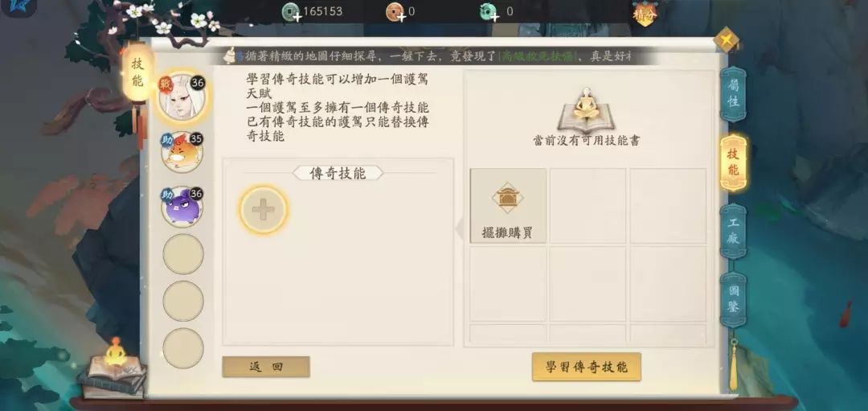Open the 圖鑒 tab
This screenshot has height=411, width=868.
click(x=733, y=300)
